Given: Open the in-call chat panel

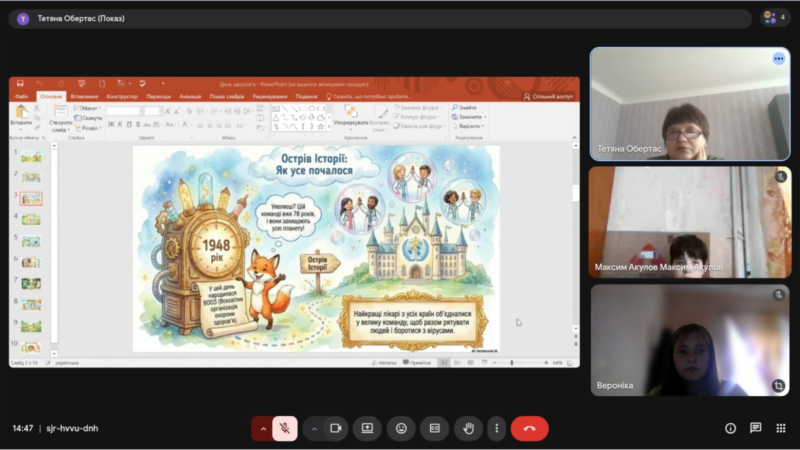Looking at the screenshot, I should pos(755,428).
